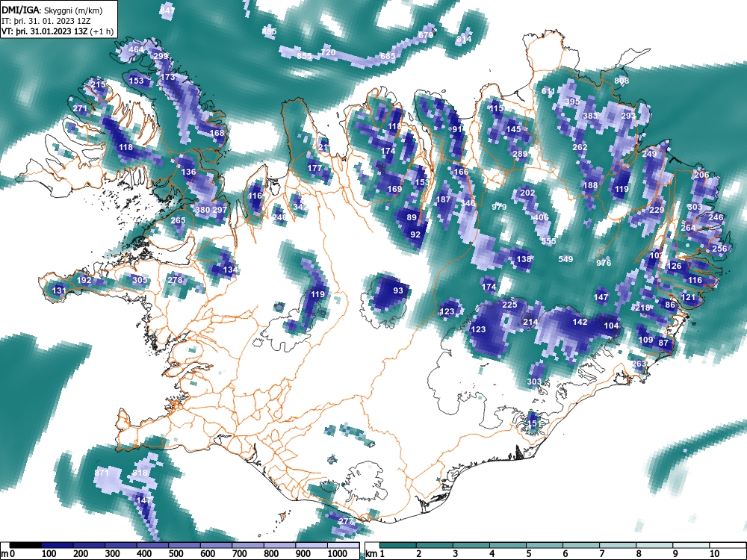The width and height of the screenshot is (747, 560).
Task: Click visibility value 138 on the map
Action: coord(524,259)
